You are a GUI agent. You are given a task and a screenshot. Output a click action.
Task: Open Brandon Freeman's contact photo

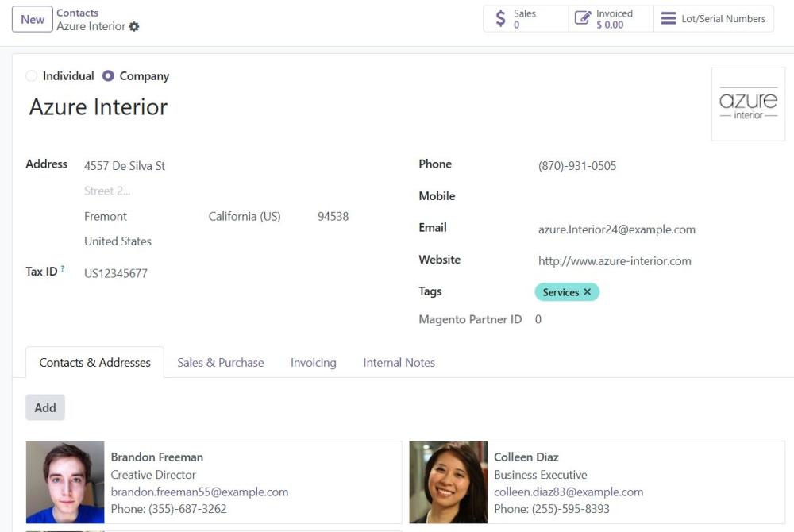point(65,483)
